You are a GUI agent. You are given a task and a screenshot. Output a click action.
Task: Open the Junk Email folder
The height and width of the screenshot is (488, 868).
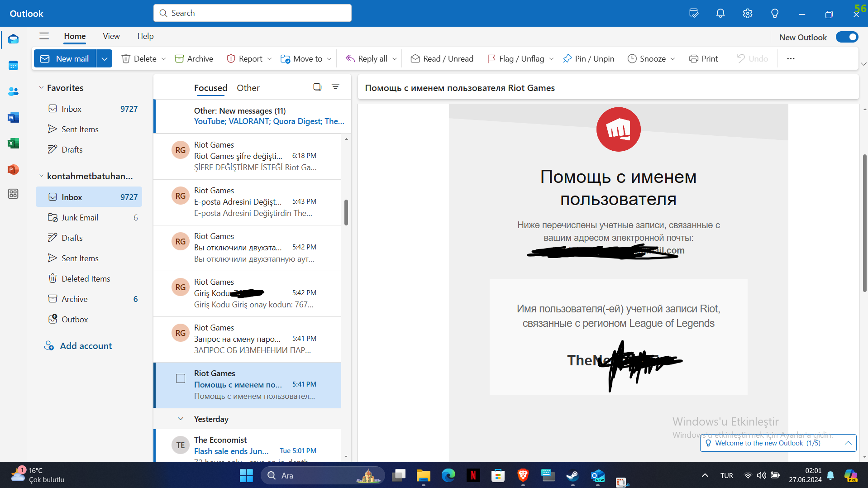[89, 218]
